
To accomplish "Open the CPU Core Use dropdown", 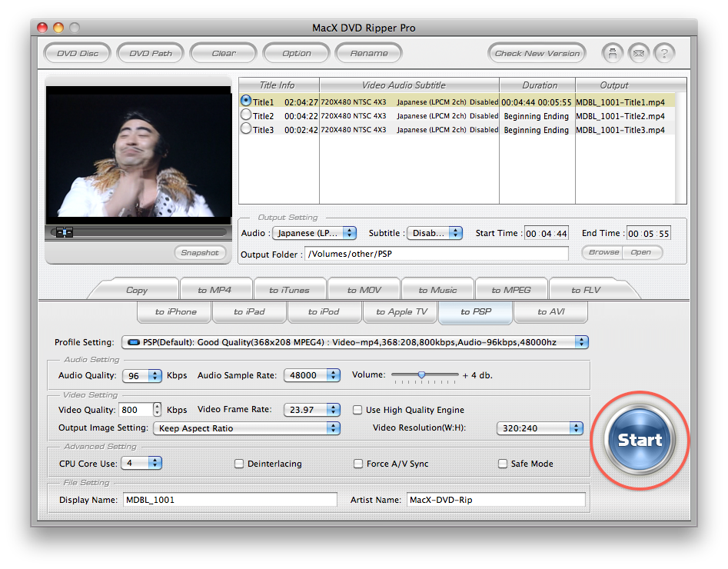I will tap(141, 463).
